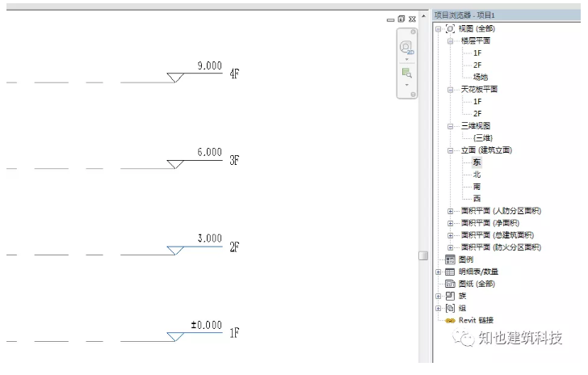Minimize the elevation view window
Screen dimensions: 588x375
[x=390, y=19]
